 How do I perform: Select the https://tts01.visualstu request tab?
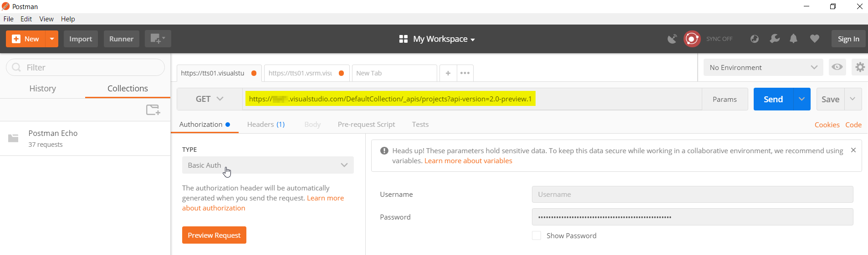(219, 73)
